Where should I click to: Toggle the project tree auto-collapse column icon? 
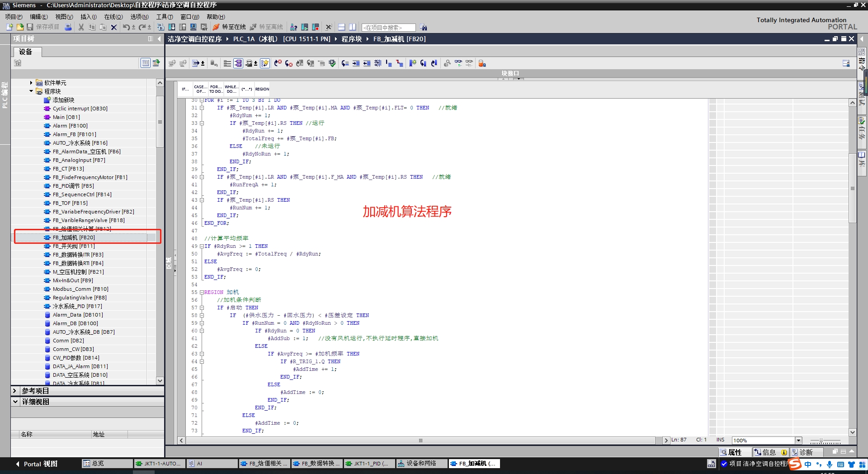click(x=150, y=39)
